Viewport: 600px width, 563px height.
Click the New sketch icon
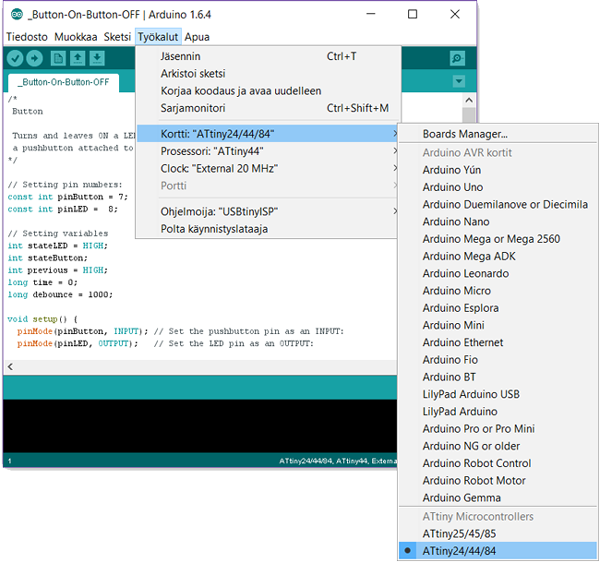58,59
